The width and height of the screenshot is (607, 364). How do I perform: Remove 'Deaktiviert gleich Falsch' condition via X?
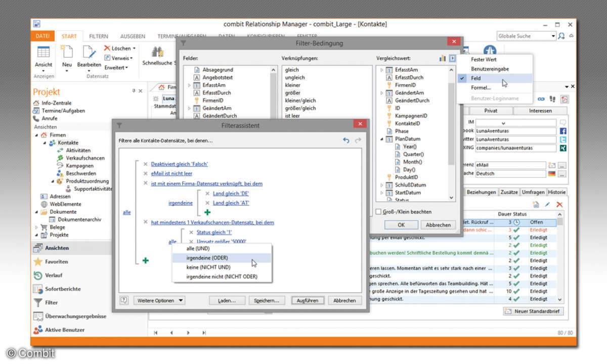[146, 164]
